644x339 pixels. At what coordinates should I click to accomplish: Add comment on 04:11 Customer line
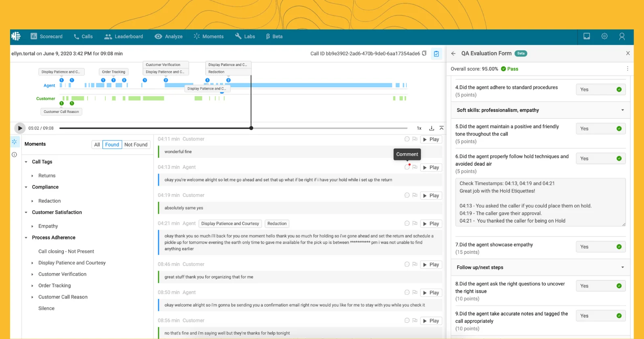(x=407, y=139)
